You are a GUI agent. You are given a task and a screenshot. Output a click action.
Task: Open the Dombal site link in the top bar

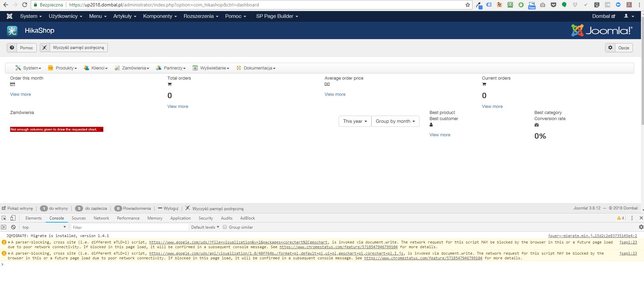604,16
